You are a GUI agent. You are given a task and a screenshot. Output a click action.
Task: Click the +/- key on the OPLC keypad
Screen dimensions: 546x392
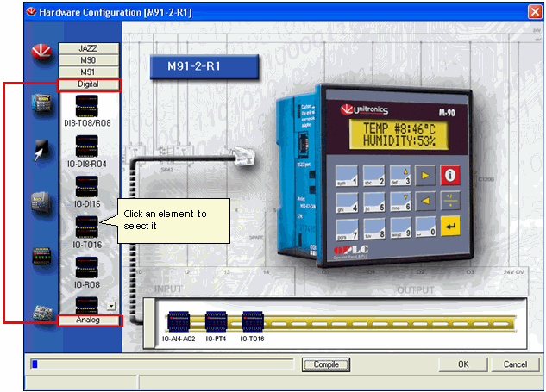click(x=450, y=201)
